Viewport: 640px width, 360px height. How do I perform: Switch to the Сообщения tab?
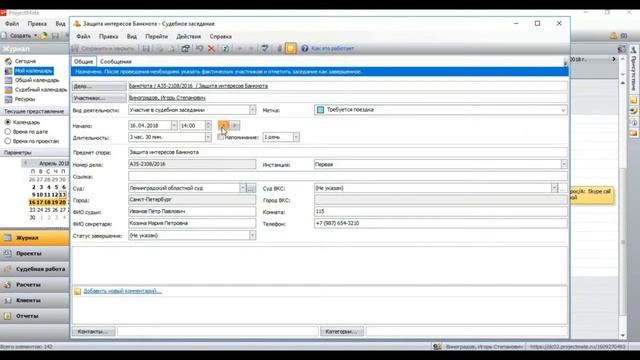(x=116, y=62)
